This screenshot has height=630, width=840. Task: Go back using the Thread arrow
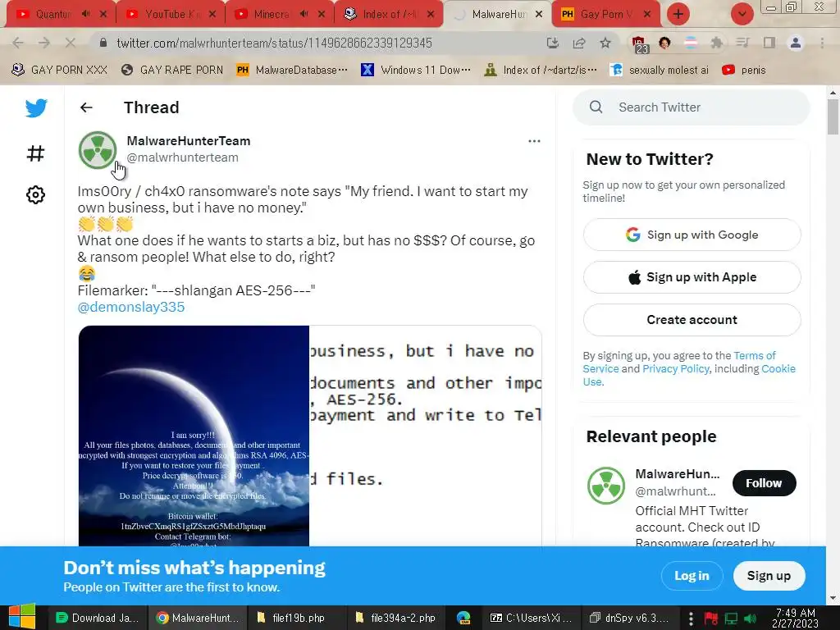click(x=86, y=107)
